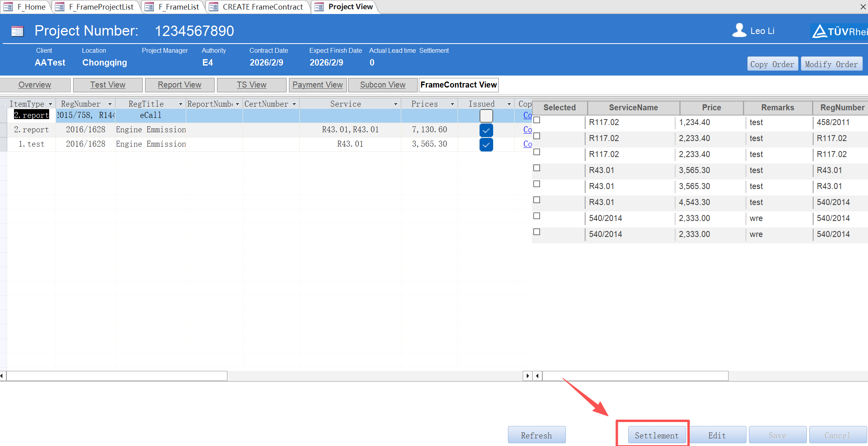Switch to the Payment View tab
Image resolution: width=868 pixels, height=446 pixels.
[x=317, y=85]
